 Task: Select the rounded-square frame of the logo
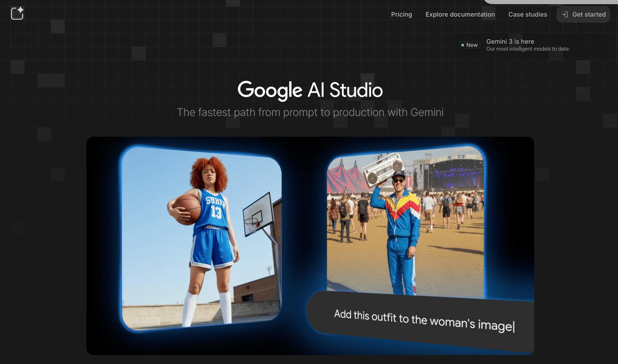pyautogui.click(x=15, y=15)
